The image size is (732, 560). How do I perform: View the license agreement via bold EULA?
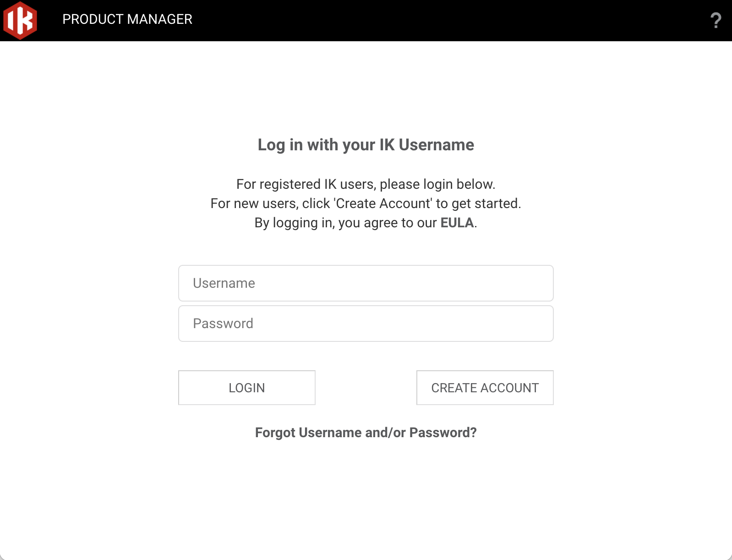pos(457,223)
